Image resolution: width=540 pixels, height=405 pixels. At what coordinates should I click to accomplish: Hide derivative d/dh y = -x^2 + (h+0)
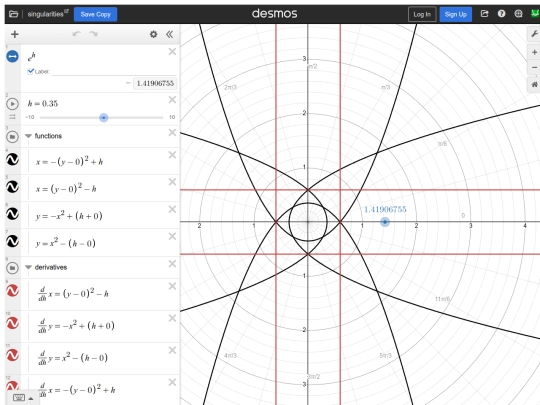click(12, 323)
